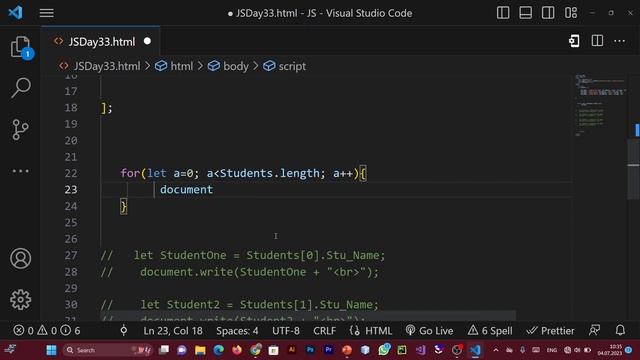Open Visual Studio purple icon in taskbar

pos(420,350)
